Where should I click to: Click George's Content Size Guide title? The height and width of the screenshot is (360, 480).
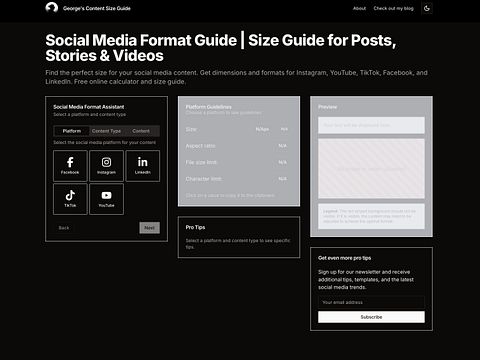(x=97, y=8)
